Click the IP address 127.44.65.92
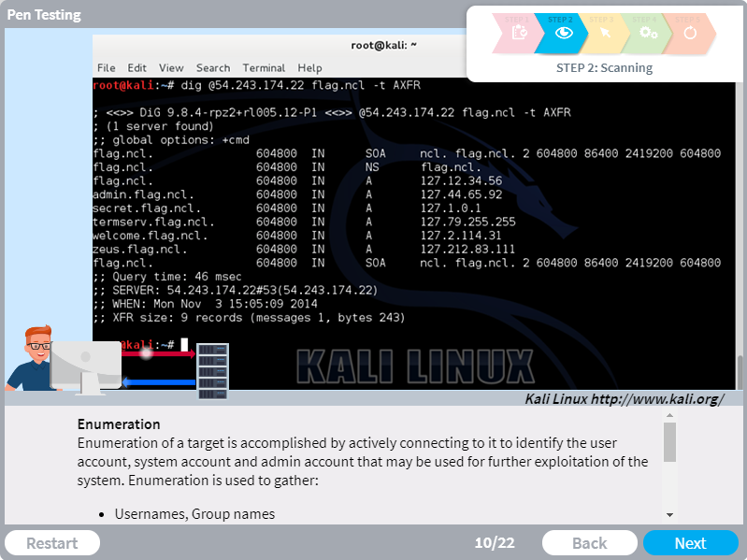 point(461,194)
